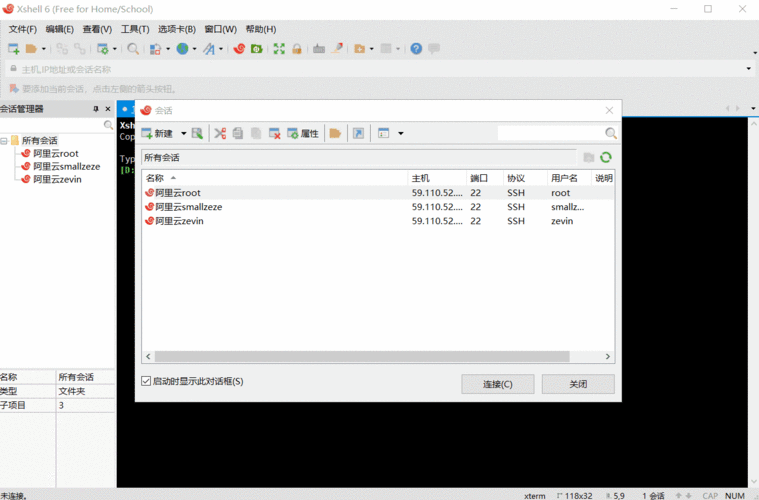Viewport: 759px width, 500px height.
Task: Toggle fullscreen with green arrows icon
Action: (x=279, y=48)
